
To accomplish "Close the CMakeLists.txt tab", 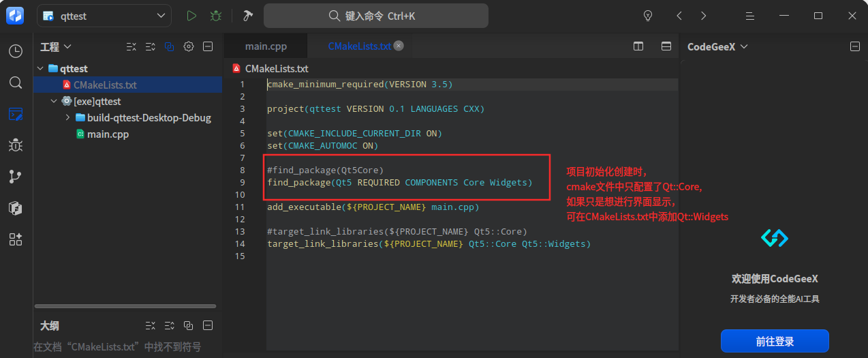I will [399, 46].
